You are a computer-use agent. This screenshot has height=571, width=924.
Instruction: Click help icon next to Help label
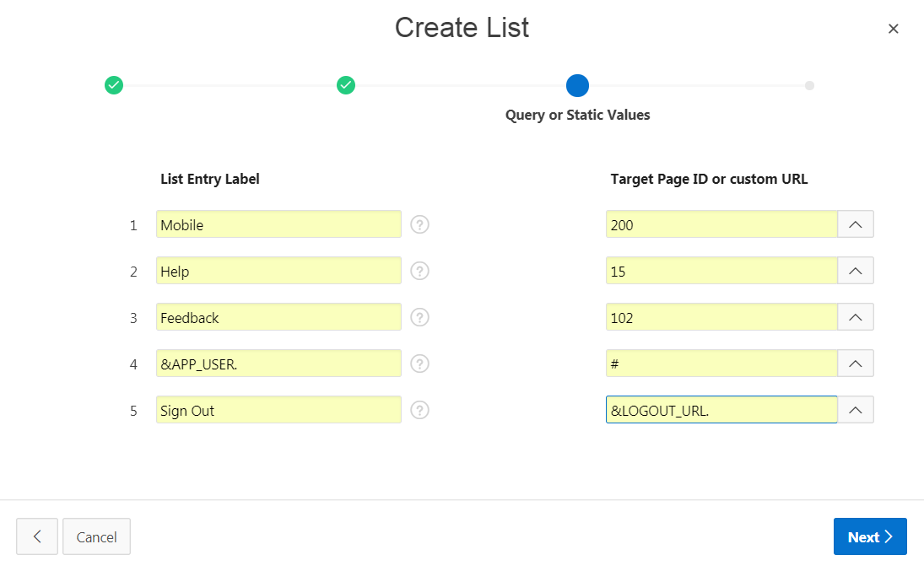coord(420,271)
